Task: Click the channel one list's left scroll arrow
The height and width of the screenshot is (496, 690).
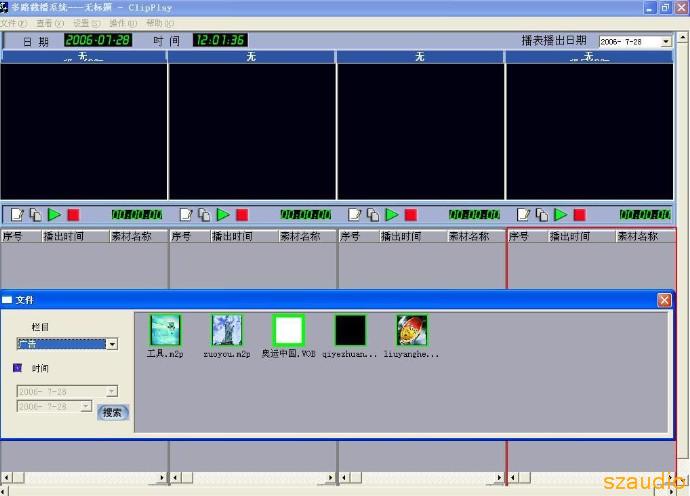Action: click(x=7, y=478)
